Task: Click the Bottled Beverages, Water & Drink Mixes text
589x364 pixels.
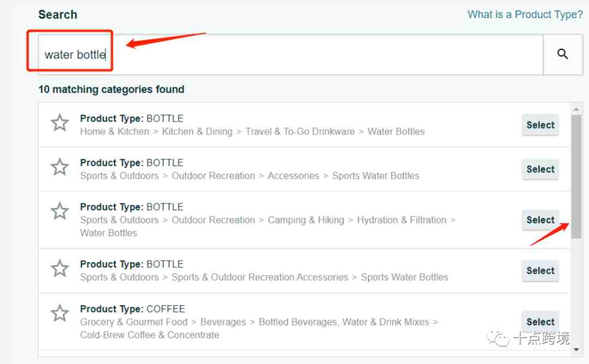Action: 344,321
